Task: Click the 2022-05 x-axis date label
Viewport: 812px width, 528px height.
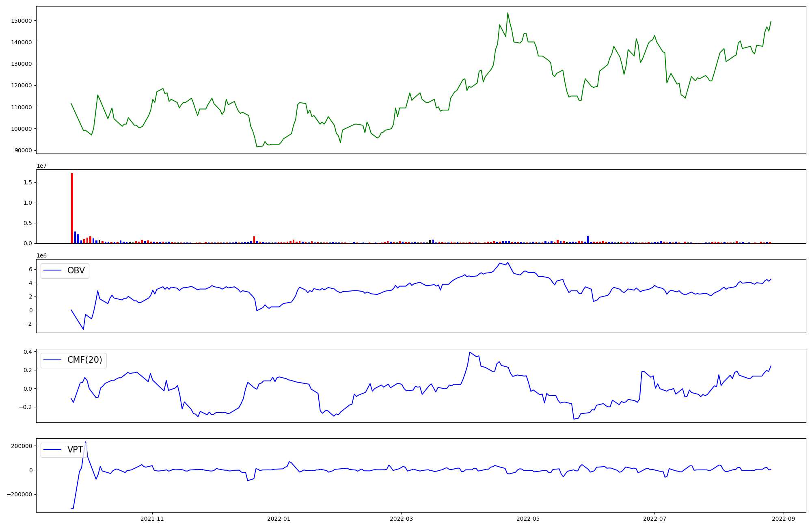Action: point(528,519)
